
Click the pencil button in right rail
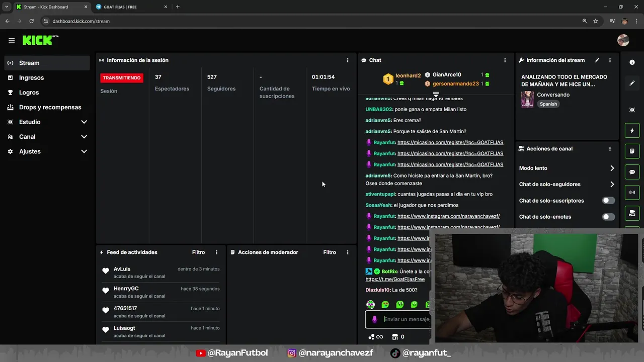(632, 83)
